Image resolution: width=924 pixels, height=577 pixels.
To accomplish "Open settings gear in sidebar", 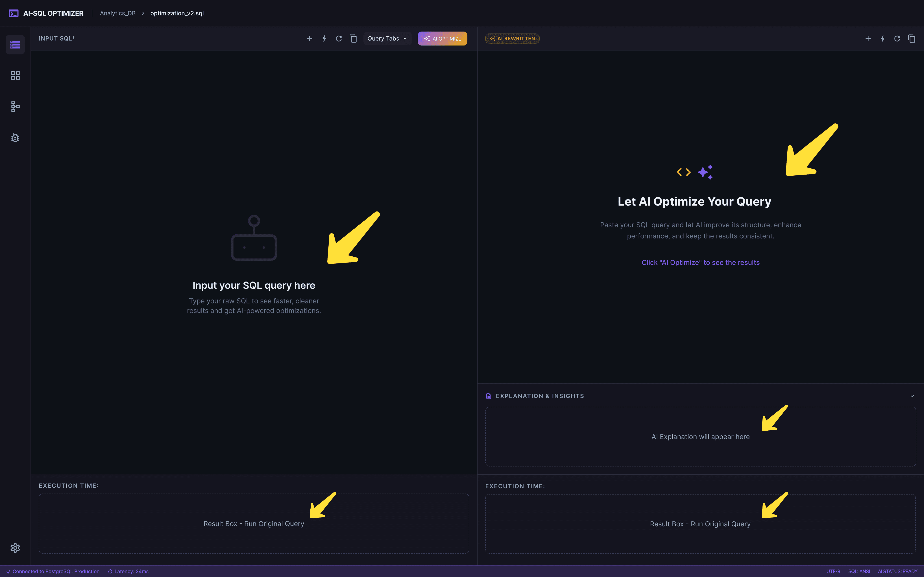I will [15, 548].
